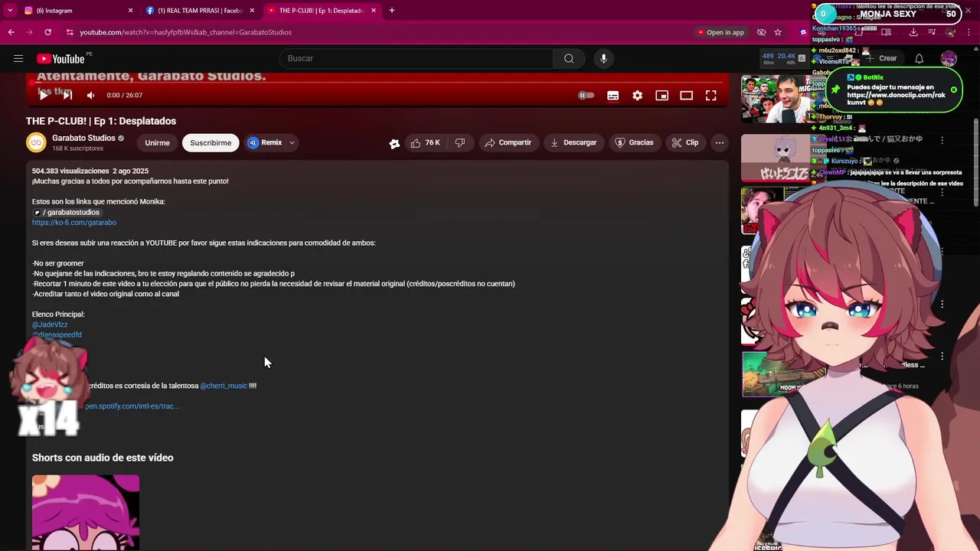Open the garabatostudios social link
Screen dimensions: 980x551
click(x=67, y=212)
